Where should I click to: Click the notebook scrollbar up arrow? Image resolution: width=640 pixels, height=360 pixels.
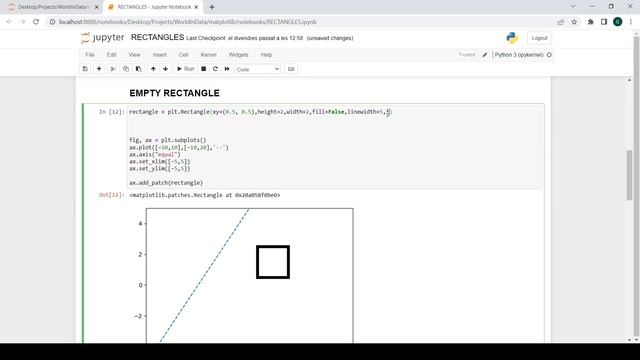629,80
